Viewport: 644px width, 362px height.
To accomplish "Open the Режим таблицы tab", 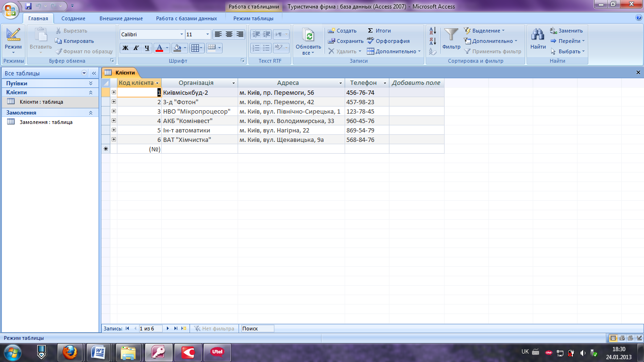I will coord(253,18).
